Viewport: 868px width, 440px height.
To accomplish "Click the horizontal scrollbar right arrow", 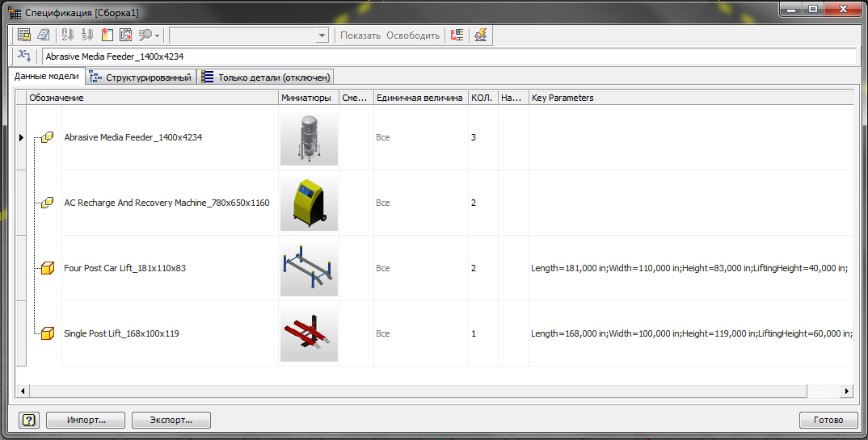I will click(846, 391).
